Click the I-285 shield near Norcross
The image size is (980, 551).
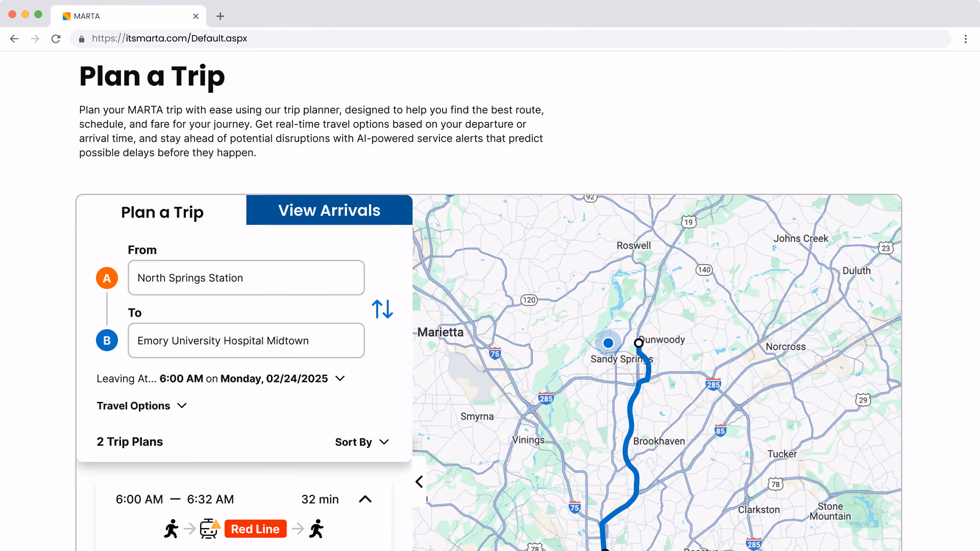(713, 385)
